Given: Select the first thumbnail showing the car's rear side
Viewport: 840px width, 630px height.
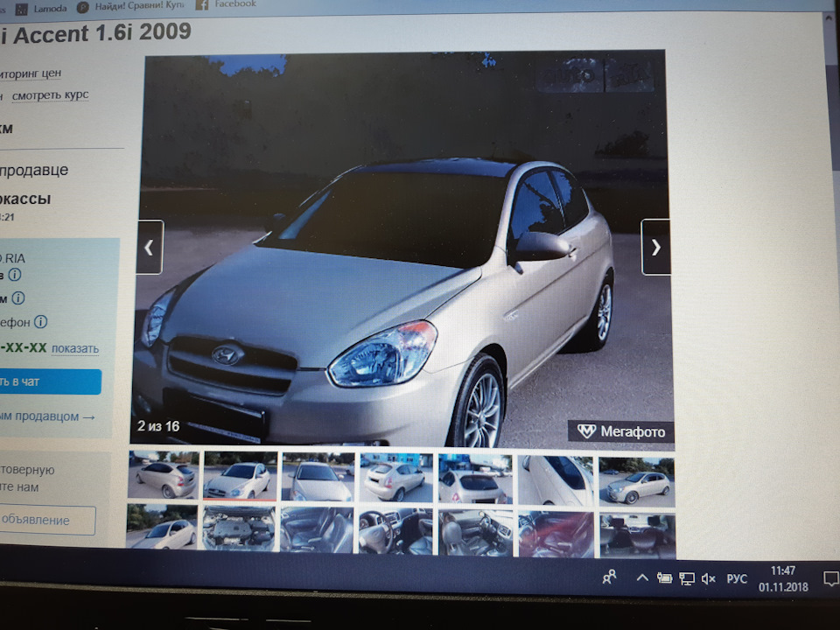Looking at the screenshot, I should [164, 474].
